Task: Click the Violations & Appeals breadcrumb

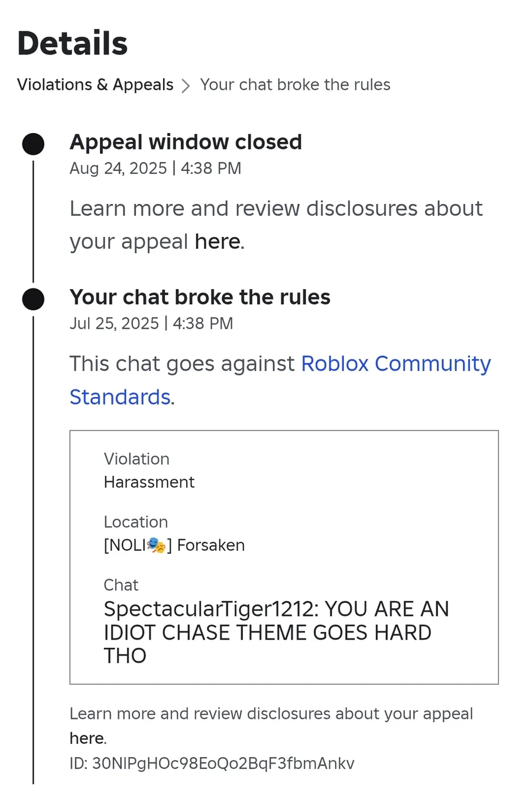Action: [95, 85]
